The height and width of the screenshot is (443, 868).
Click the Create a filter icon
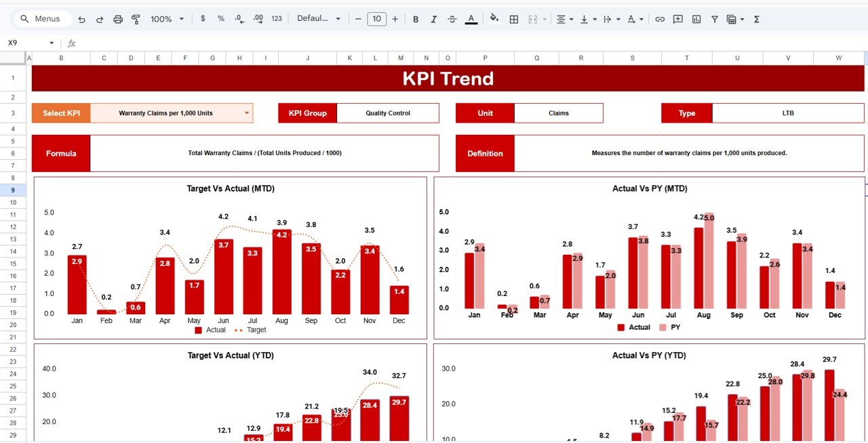pyautogui.click(x=715, y=19)
